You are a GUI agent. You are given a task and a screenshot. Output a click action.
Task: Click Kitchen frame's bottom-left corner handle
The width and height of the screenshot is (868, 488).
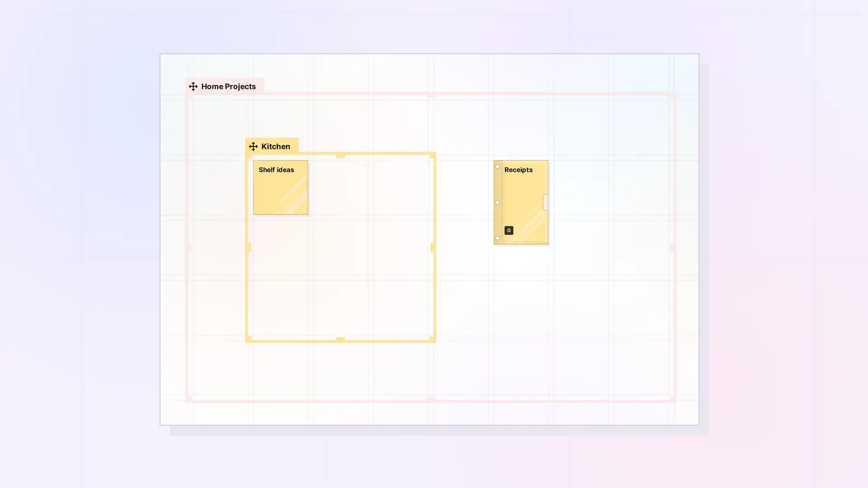248,339
